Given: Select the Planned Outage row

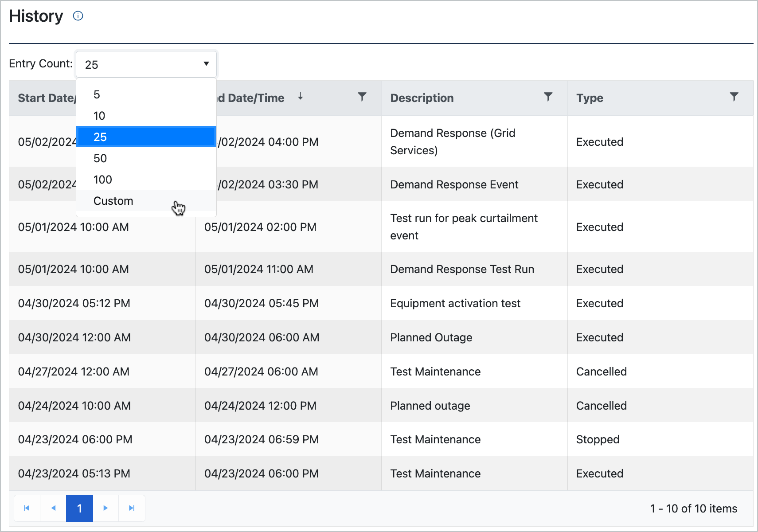Looking at the screenshot, I should point(431,337).
